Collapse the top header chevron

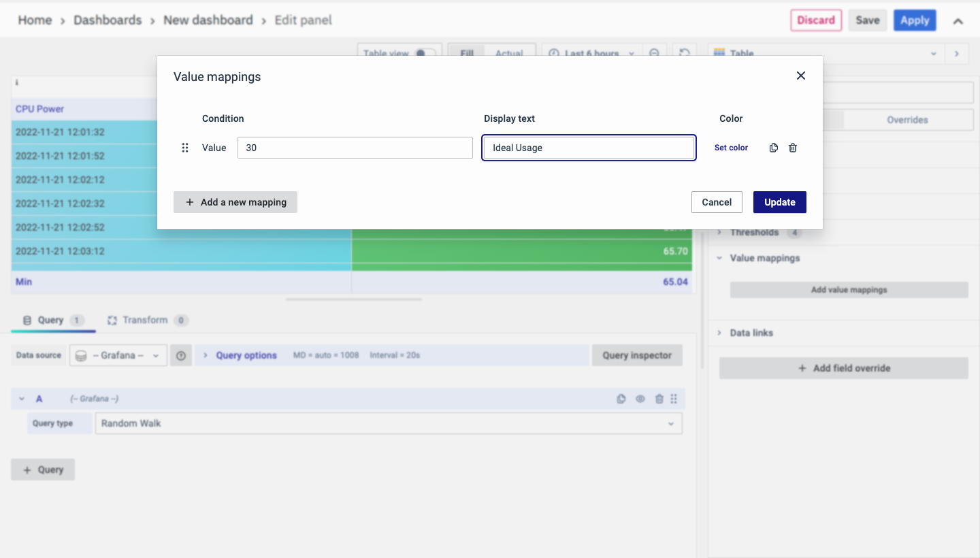(958, 21)
